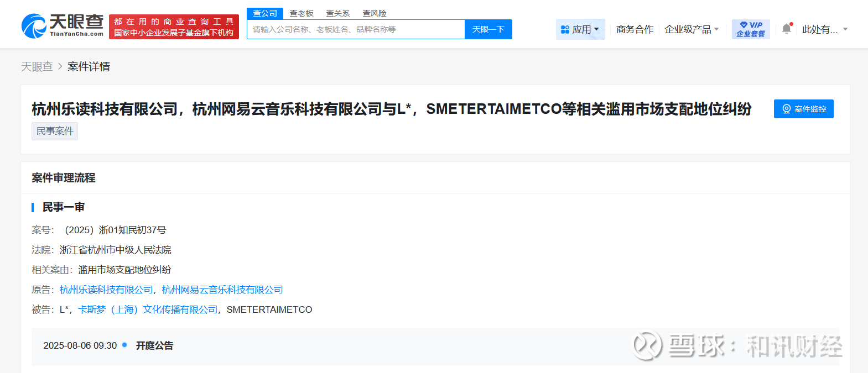
Task: Click the 天眼一下 search button
Action: pyautogui.click(x=488, y=29)
